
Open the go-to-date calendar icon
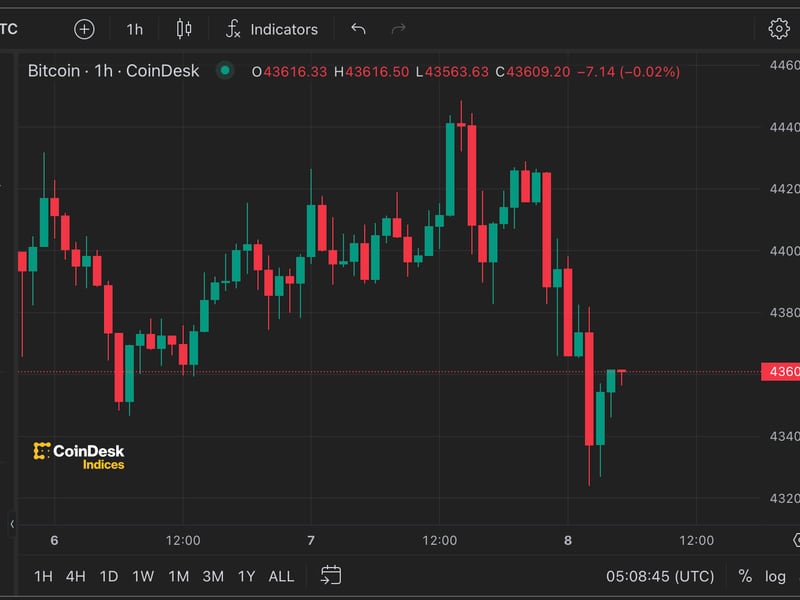coord(330,576)
